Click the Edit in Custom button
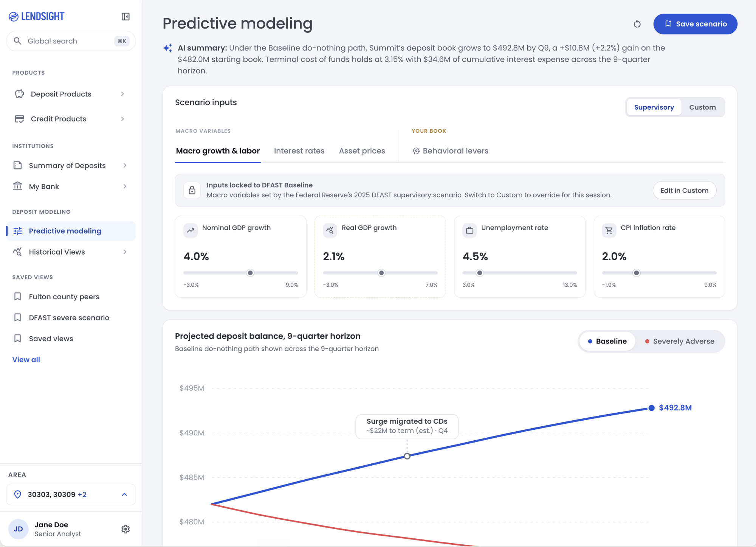756x547 pixels. pos(684,190)
